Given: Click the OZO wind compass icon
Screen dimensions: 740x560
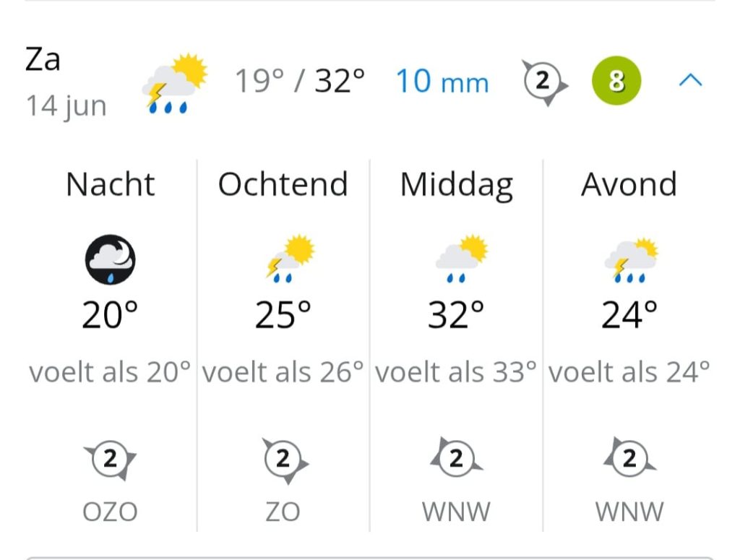Looking at the screenshot, I should [x=110, y=460].
